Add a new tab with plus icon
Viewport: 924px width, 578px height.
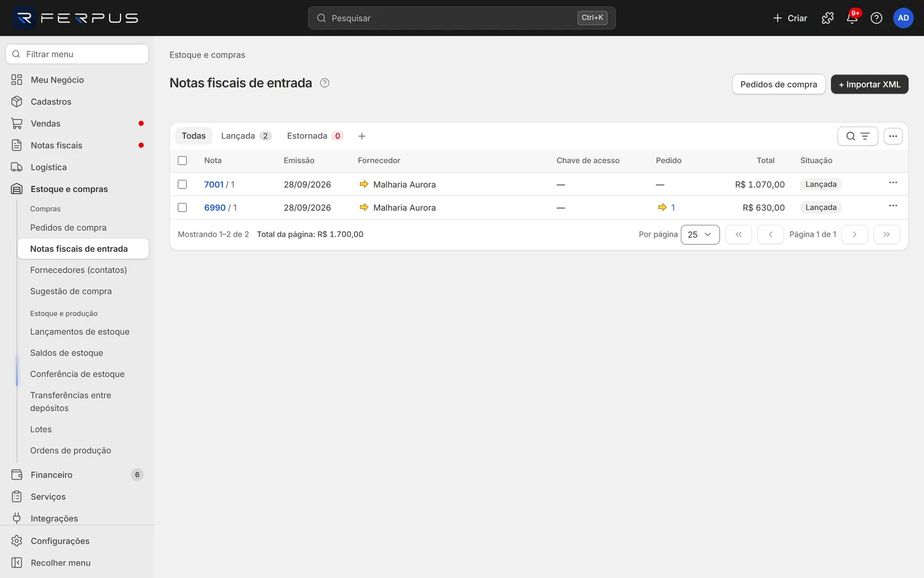pos(362,136)
